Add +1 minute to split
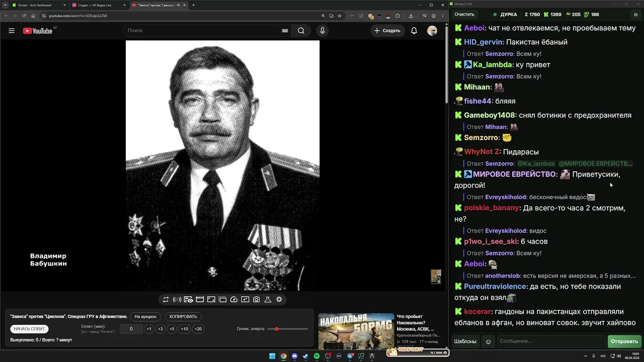This screenshot has height=362, width=644. [149, 329]
